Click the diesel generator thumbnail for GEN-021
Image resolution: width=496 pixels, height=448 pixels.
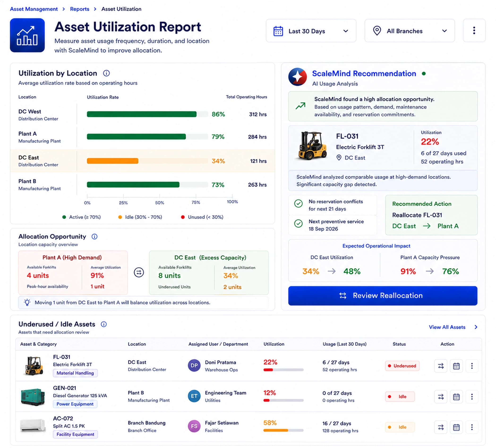pyautogui.click(x=33, y=397)
